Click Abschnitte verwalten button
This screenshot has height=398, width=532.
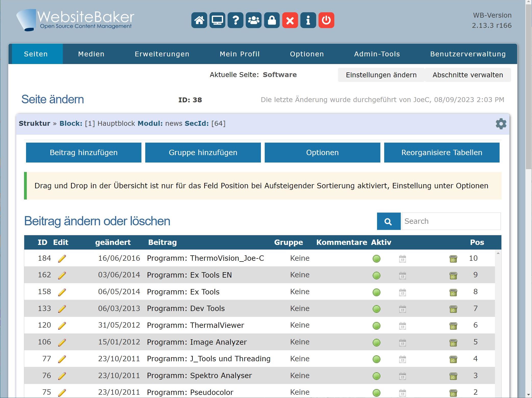pos(468,75)
